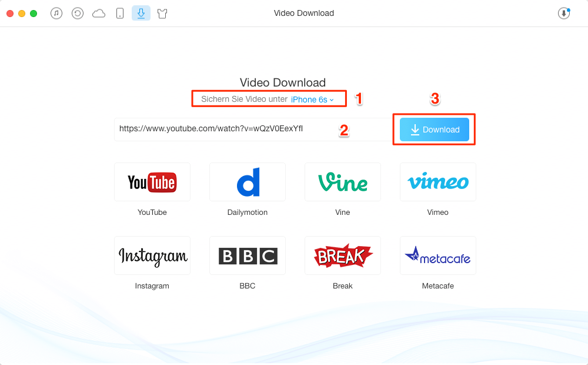The width and height of the screenshot is (588, 365).
Task: Click the Vine label text
Action: coord(343,212)
